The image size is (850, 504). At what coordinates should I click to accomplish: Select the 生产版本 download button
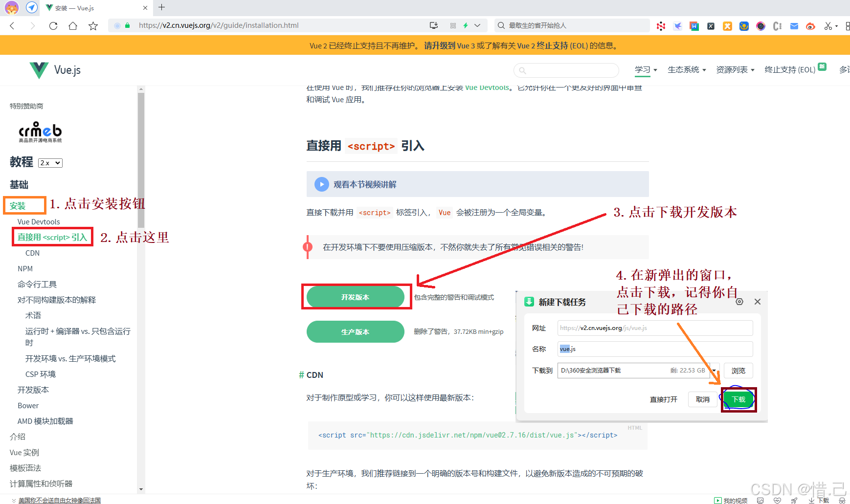tap(356, 331)
